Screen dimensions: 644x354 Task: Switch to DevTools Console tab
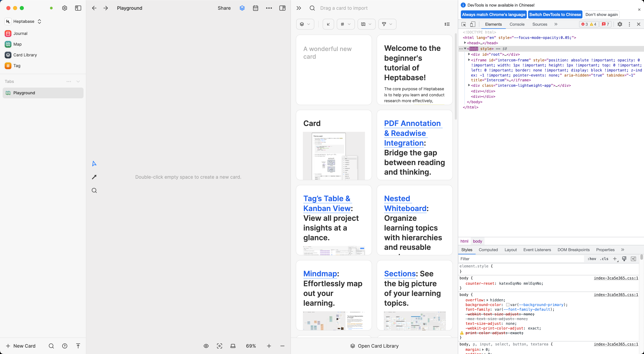point(517,24)
